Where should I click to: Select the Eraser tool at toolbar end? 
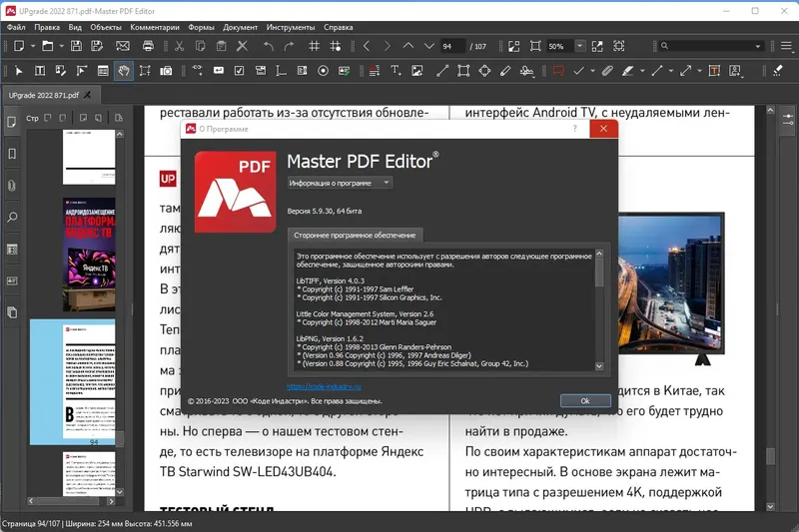778,71
